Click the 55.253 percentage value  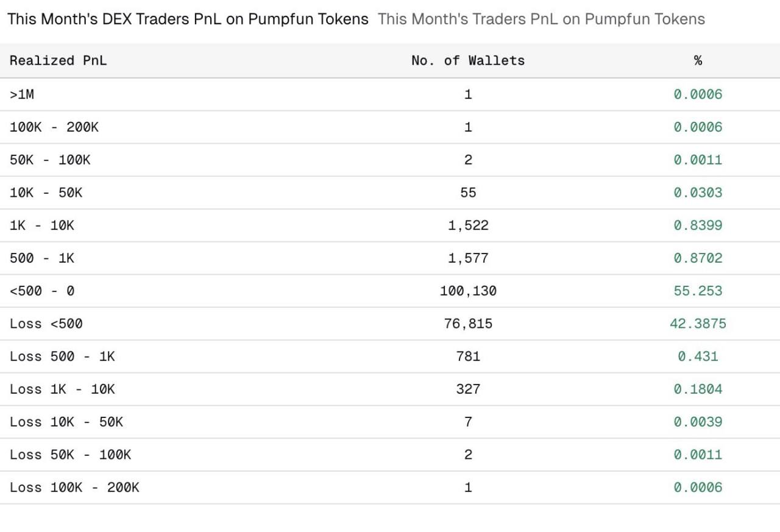pyautogui.click(x=698, y=291)
